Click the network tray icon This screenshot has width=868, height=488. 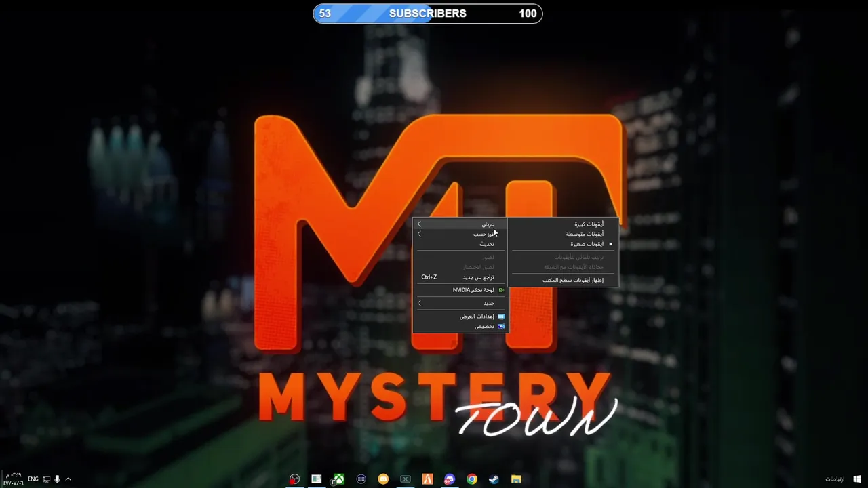[46, 479]
